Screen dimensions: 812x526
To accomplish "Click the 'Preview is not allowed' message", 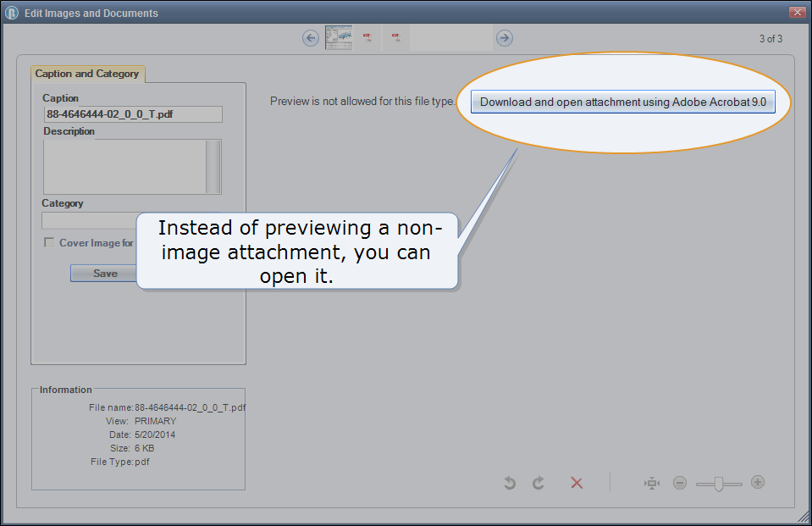I will pyautogui.click(x=362, y=101).
